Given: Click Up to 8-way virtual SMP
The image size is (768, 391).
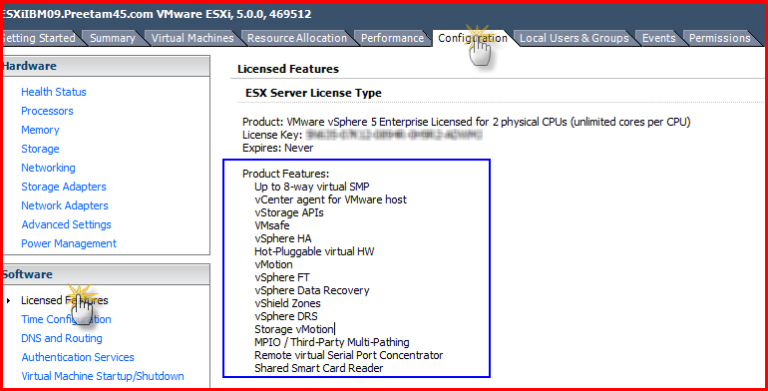Looking at the screenshot, I should point(312,187).
